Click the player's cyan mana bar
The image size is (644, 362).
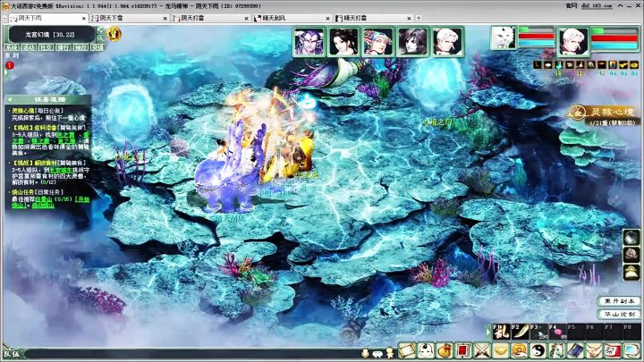click(614, 46)
